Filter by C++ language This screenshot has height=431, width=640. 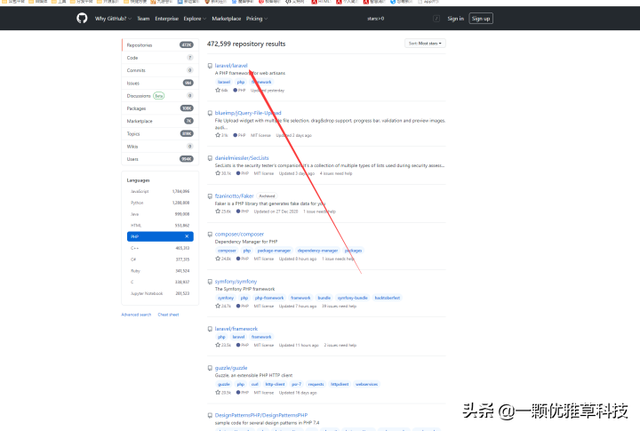click(x=160, y=248)
